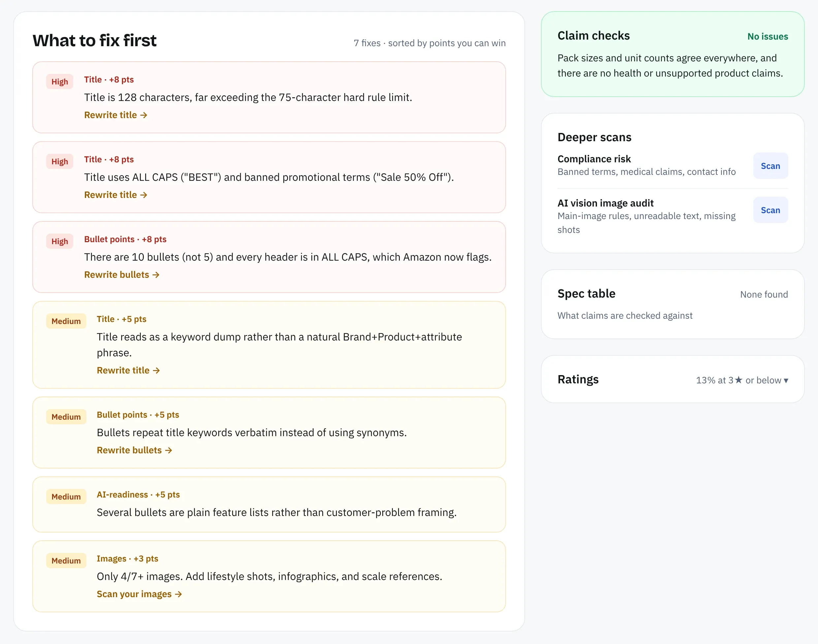The height and width of the screenshot is (644, 818).
Task: Select 'Banned terms, medical claims' subtitle
Action: pyautogui.click(x=646, y=172)
